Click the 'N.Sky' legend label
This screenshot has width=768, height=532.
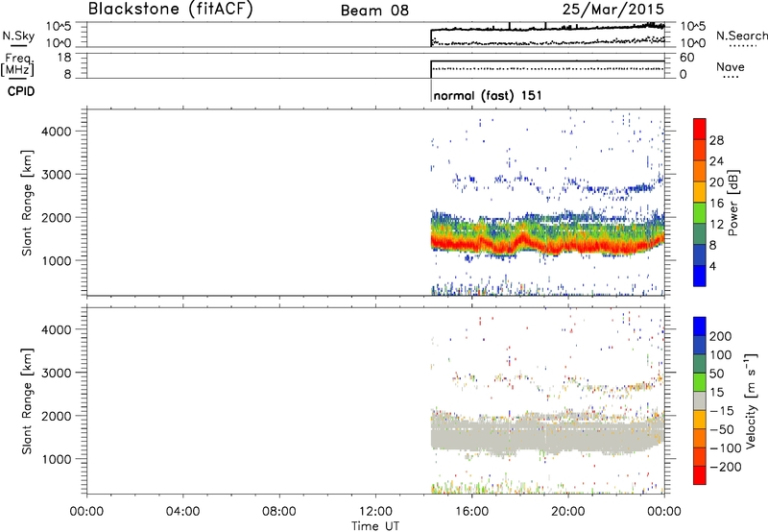18,36
